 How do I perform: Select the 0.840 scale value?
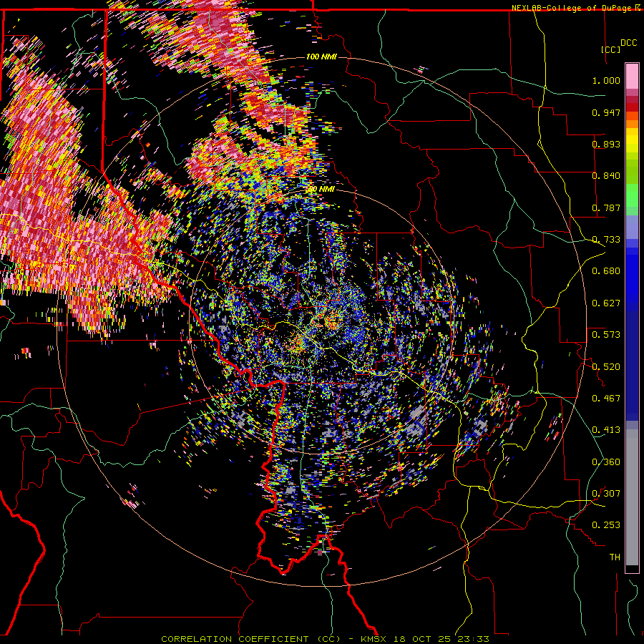606,176
